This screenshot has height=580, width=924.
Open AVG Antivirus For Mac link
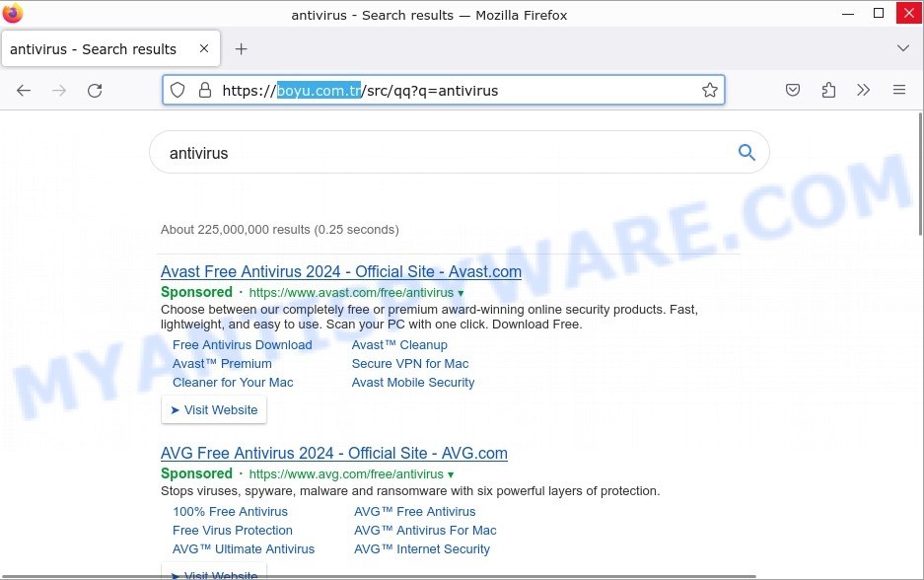point(425,531)
